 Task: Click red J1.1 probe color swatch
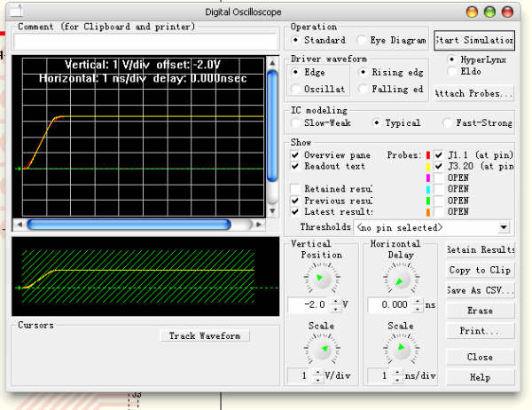point(428,155)
